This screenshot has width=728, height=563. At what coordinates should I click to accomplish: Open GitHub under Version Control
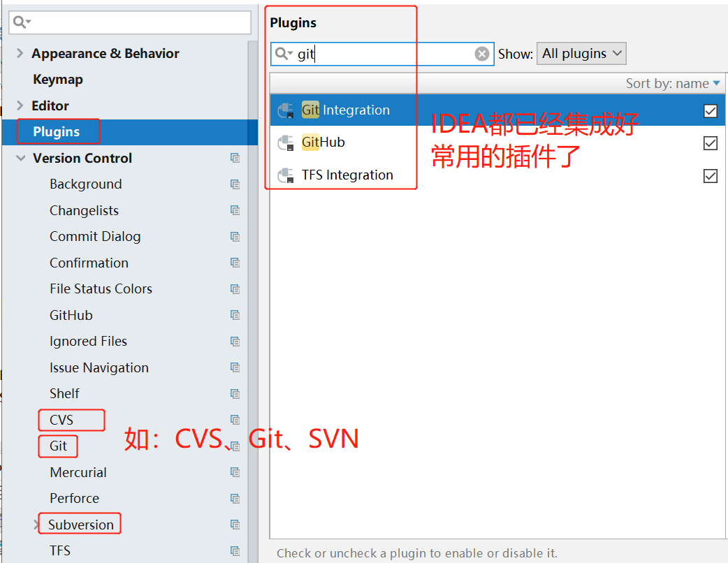tap(71, 316)
